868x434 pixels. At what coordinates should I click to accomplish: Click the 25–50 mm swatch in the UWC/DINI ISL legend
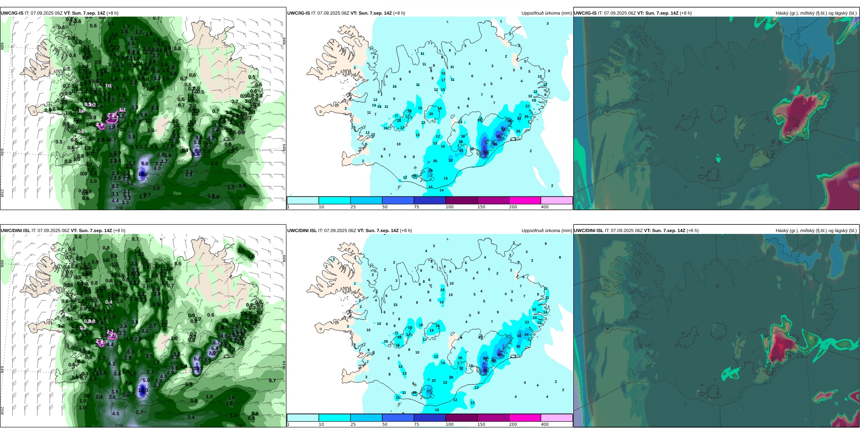pyautogui.click(x=366, y=418)
